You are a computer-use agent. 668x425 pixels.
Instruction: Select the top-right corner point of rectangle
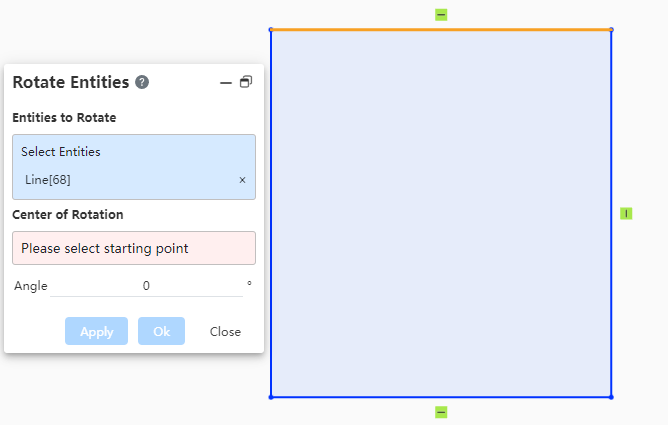(x=611, y=29)
